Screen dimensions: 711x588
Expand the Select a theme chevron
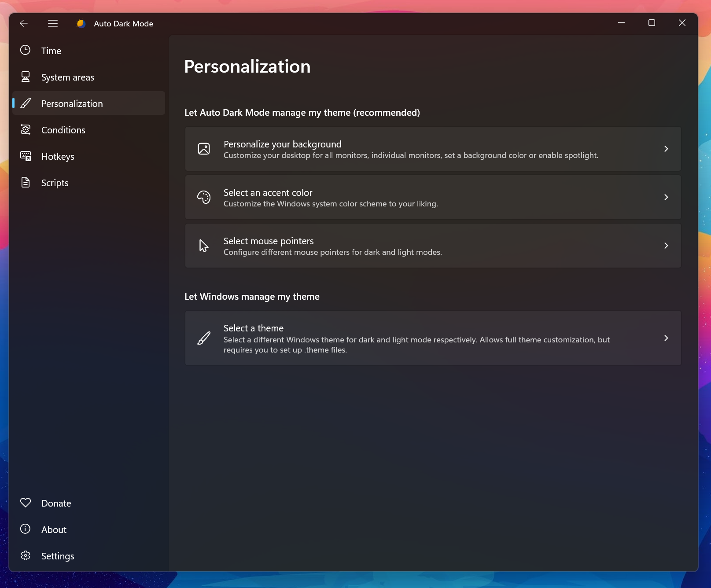tap(666, 338)
